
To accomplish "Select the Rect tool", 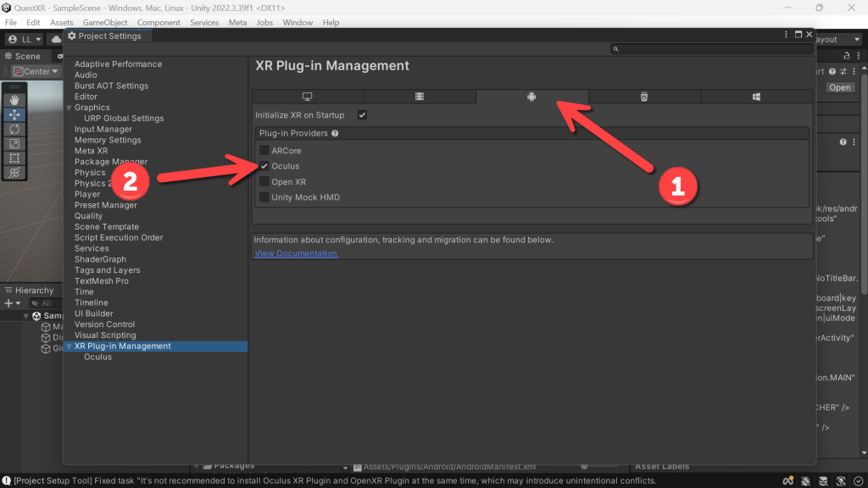I will tap(14, 158).
